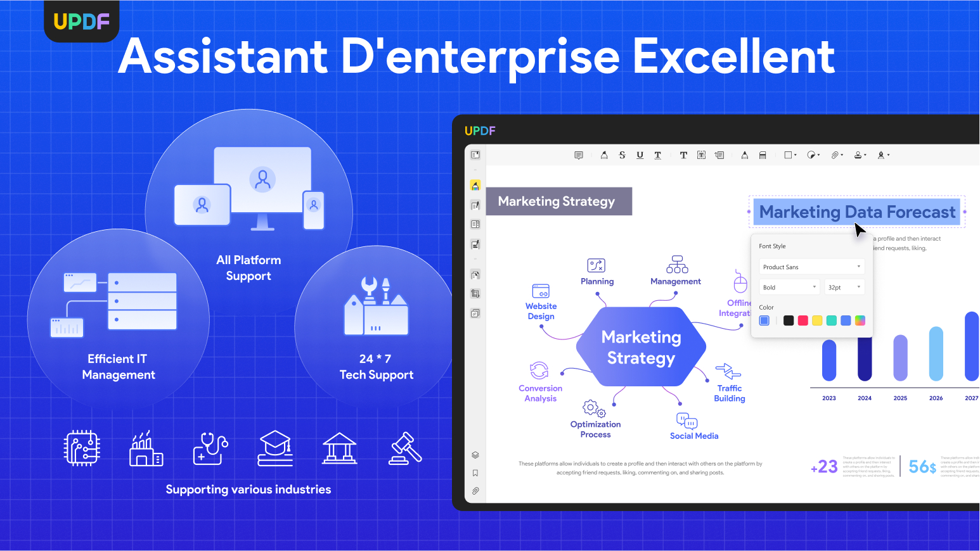Open the bookmark panel icon

pos(475,473)
